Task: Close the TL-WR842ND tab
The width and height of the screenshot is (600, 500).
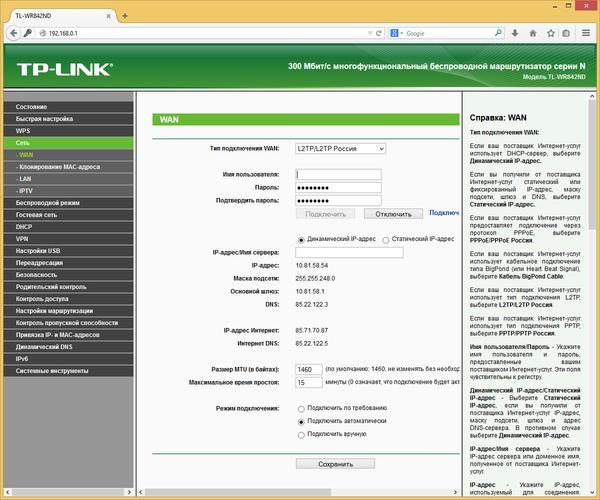Action: point(108,16)
